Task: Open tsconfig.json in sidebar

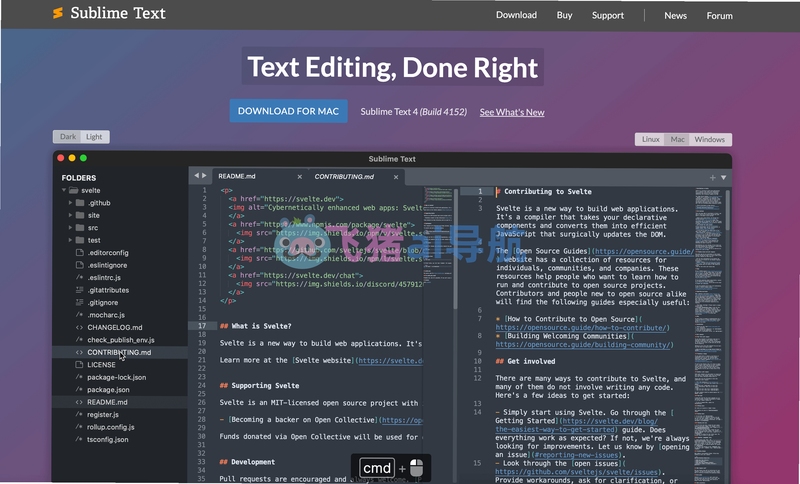Action: 108,440
